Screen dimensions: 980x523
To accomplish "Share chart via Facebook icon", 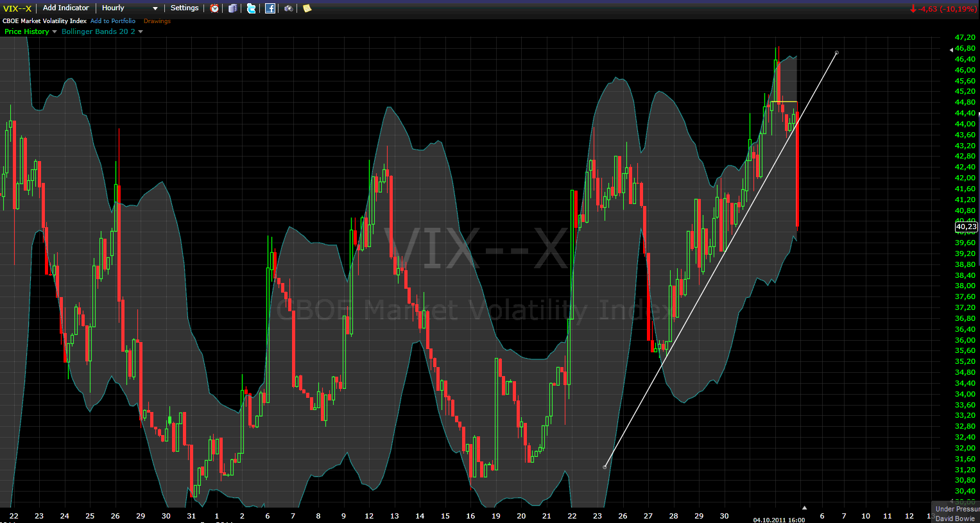I will [270, 8].
